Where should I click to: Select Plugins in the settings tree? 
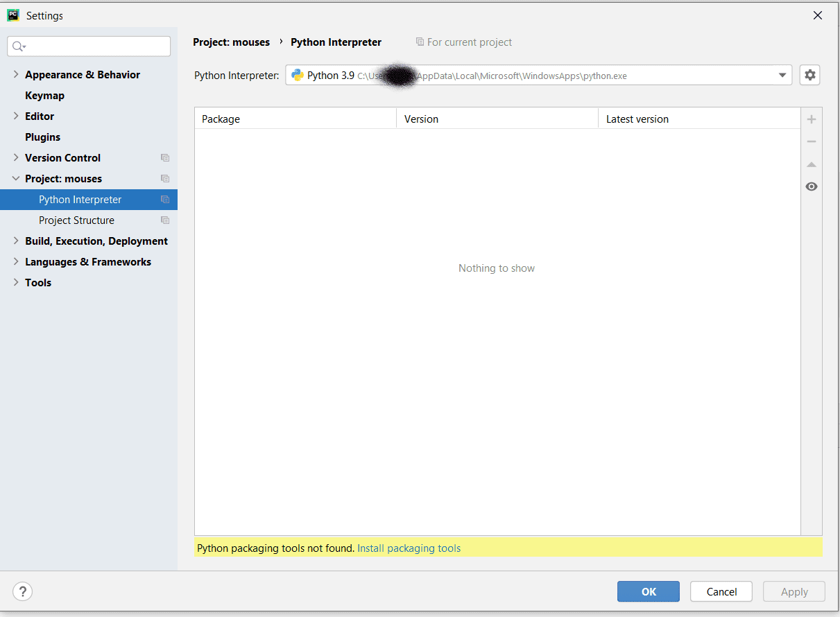[x=42, y=137]
